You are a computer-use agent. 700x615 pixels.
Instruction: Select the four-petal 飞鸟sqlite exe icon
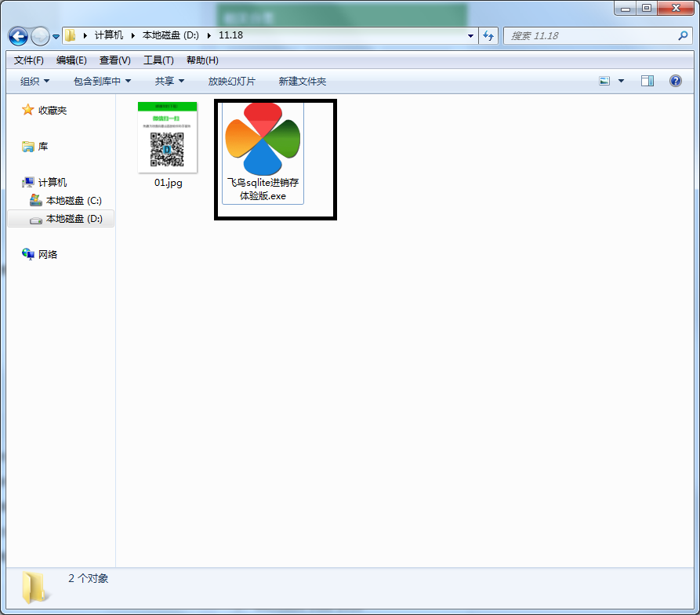point(263,138)
